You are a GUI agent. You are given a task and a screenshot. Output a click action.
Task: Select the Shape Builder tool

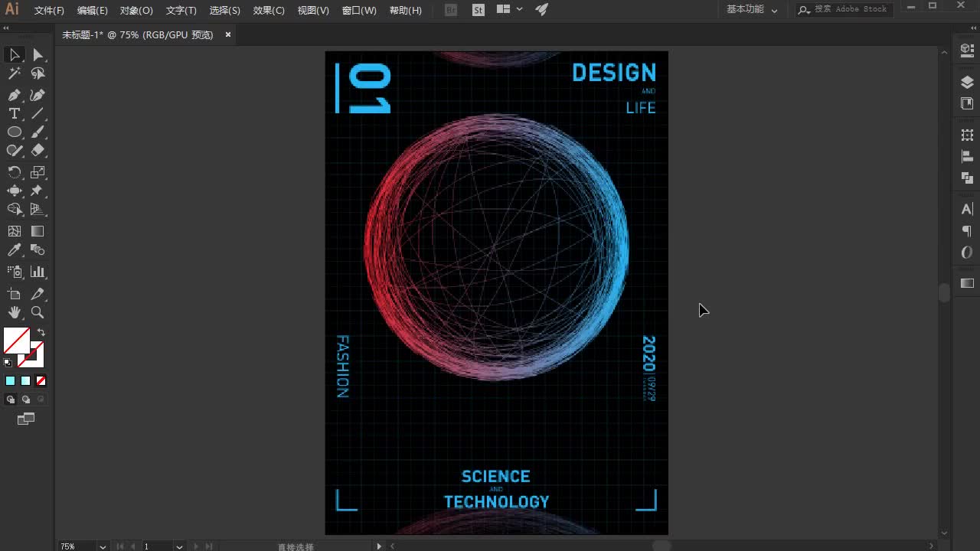[15, 209]
